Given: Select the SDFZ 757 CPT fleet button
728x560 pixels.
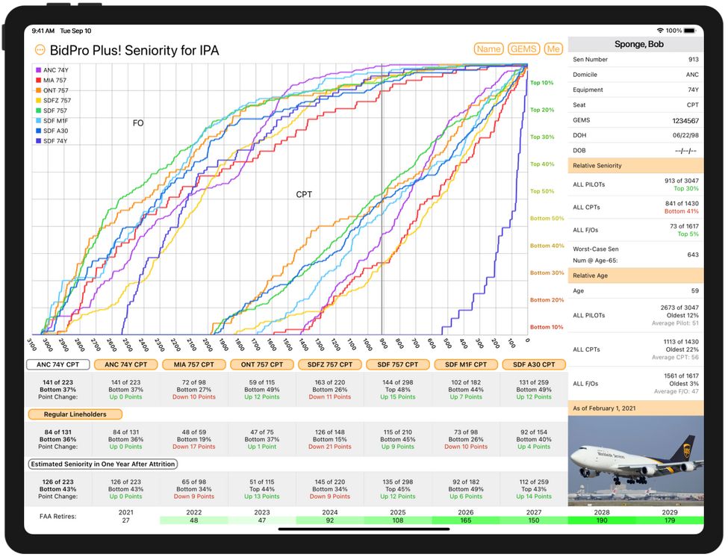Looking at the screenshot, I should pyautogui.click(x=329, y=364).
